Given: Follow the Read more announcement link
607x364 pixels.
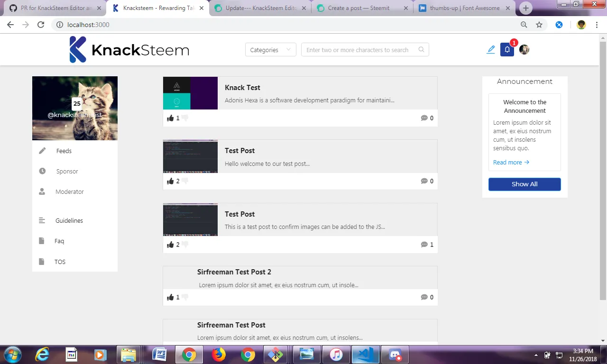Looking at the screenshot, I should 511,162.
